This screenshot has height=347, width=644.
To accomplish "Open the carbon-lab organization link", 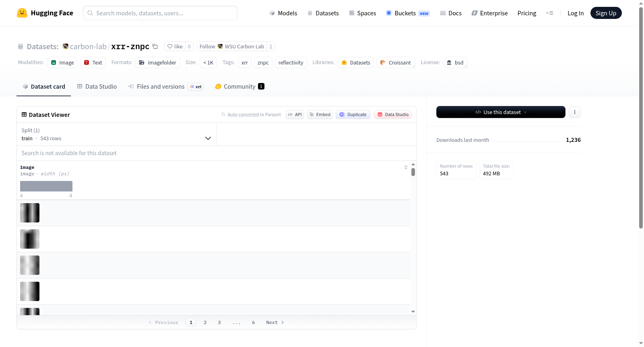I will pyautogui.click(x=88, y=46).
